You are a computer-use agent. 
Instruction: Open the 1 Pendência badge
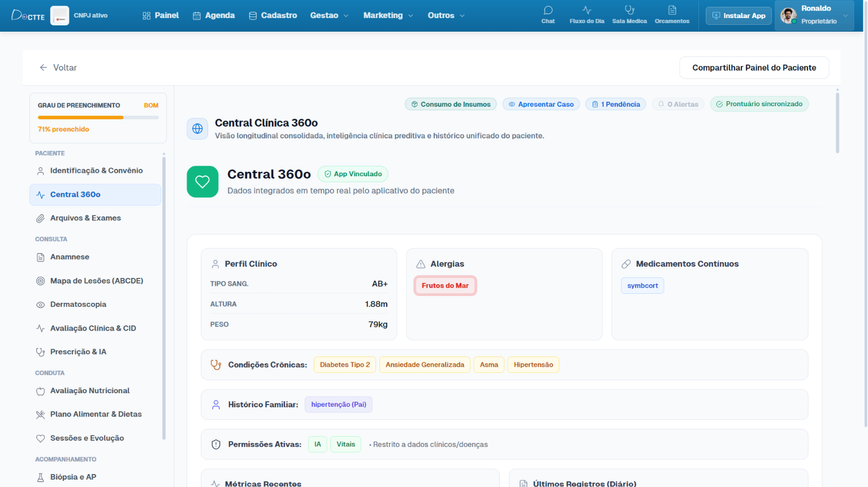click(x=616, y=104)
